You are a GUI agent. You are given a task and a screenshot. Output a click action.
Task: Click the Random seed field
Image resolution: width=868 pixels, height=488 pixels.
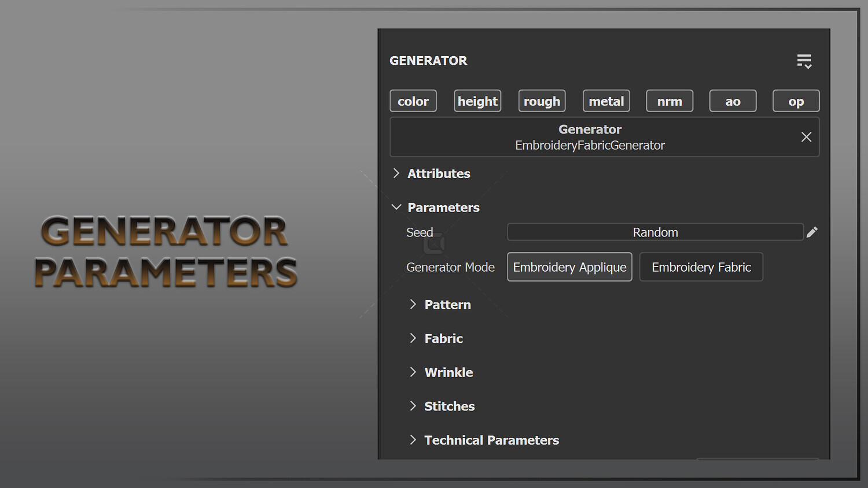[655, 232]
